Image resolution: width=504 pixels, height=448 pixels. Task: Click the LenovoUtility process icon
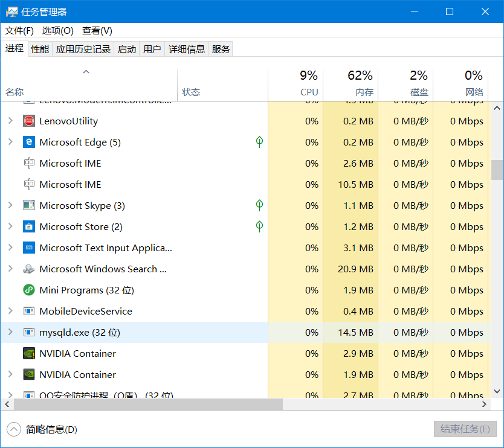click(x=29, y=121)
